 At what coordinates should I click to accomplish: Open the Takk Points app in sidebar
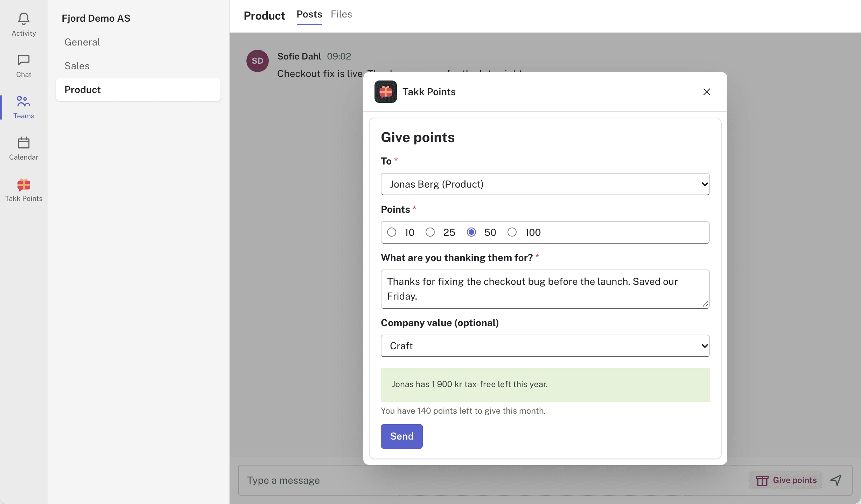23,190
